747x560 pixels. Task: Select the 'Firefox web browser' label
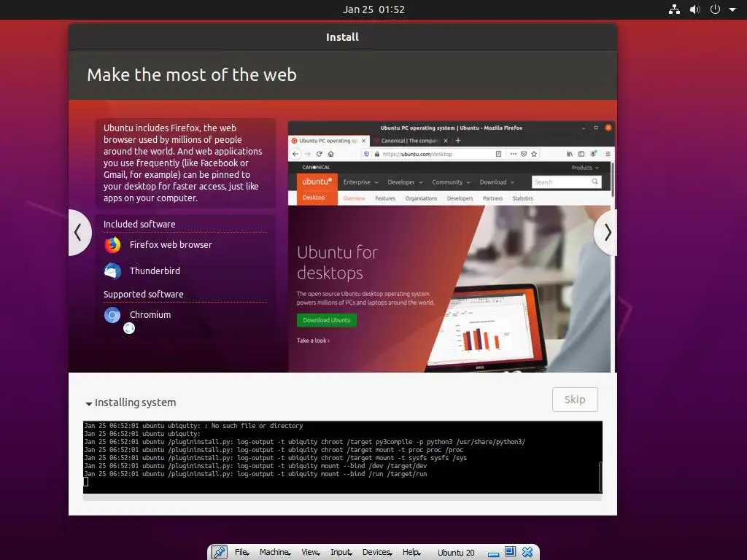click(x=171, y=245)
